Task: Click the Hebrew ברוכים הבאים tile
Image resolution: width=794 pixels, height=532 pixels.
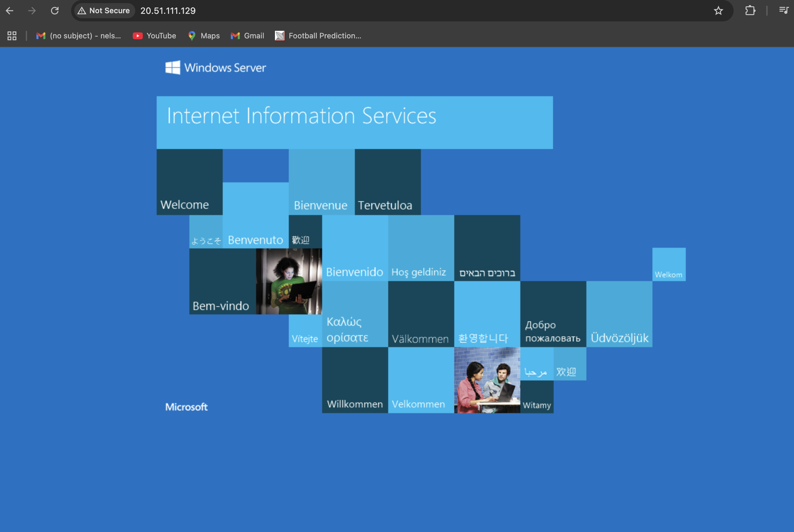Action: click(487, 248)
